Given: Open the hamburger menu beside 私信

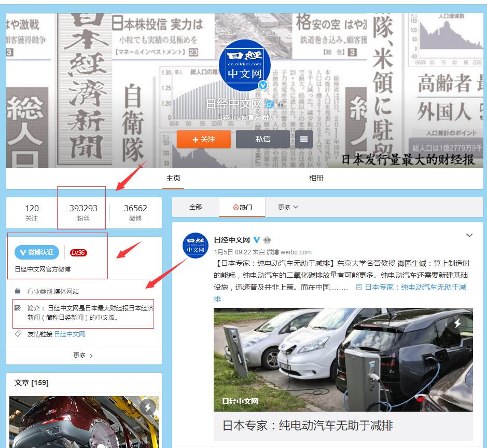Looking at the screenshot, I should point(304,139).
